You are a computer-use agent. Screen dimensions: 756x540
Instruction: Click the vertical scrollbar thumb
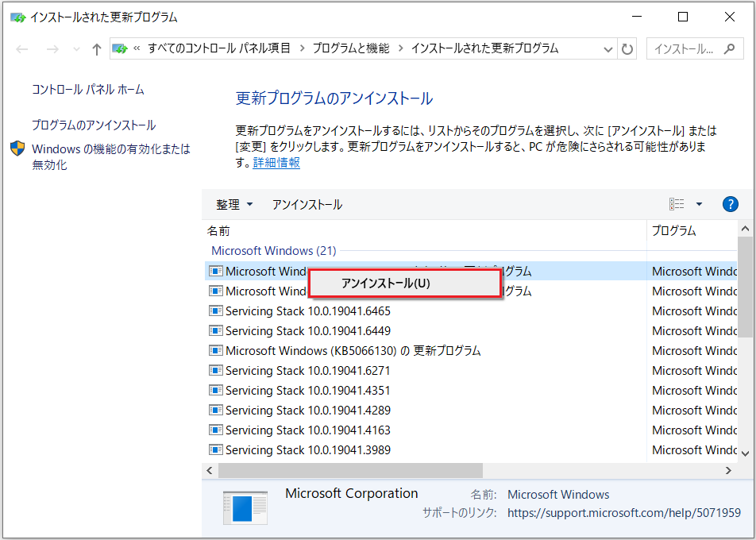(745, 287)
